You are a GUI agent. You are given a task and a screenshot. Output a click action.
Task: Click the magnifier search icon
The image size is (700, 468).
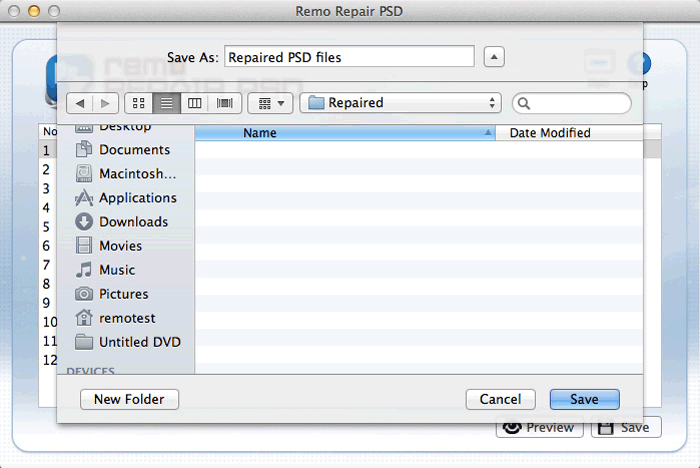click(524, 104)
